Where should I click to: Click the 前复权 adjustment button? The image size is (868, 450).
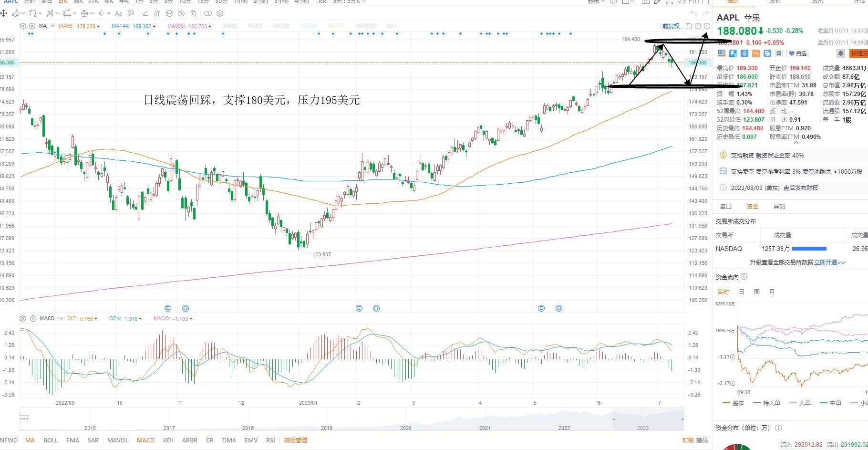coord(671,26)
